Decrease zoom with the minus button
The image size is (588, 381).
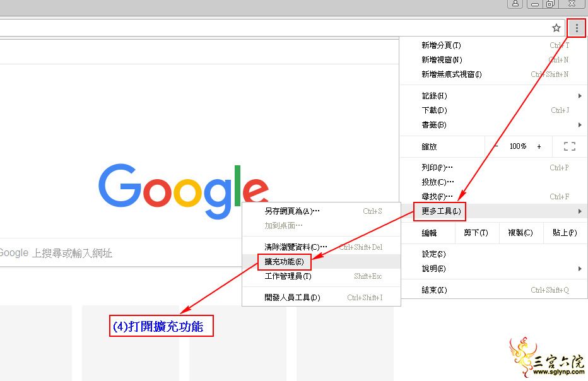[497, 146]
